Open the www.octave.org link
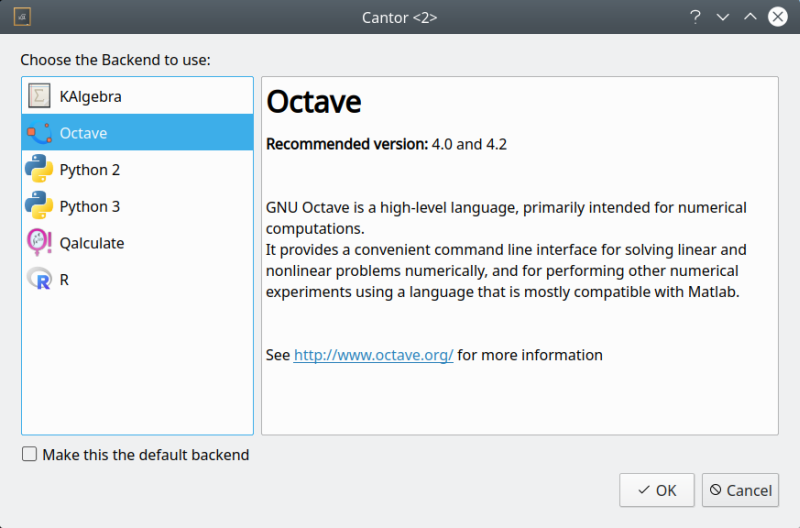This screenshot has height=528, width=800. click(x=373, y=355)
